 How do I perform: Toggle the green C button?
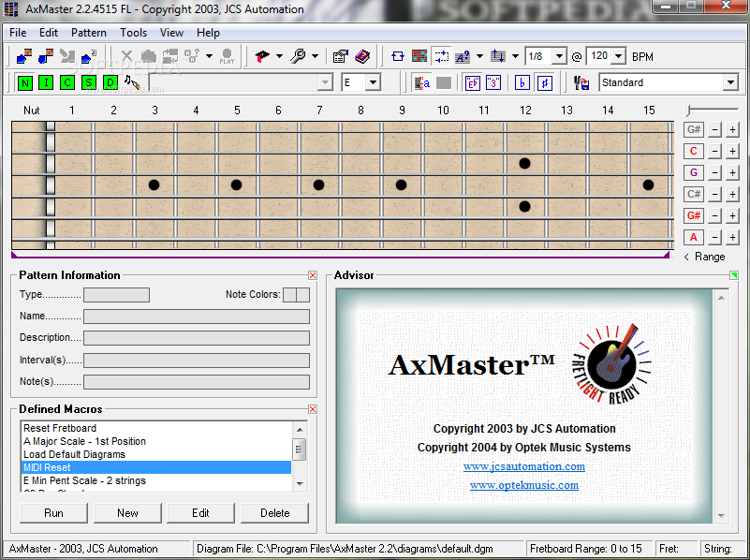click(67, 82)
